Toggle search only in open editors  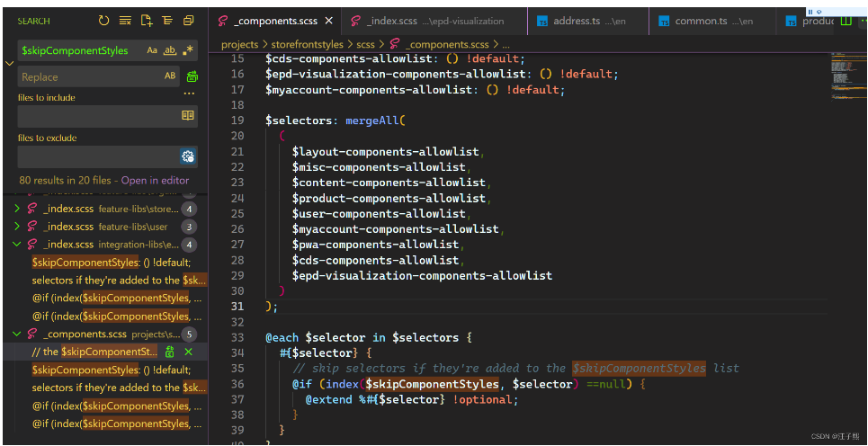point(188,116)
